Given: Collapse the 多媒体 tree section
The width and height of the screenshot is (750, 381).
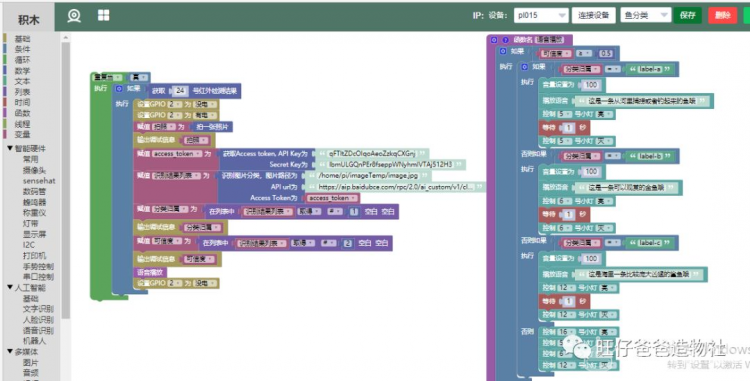Looking at the screenshot, I should pos(10,351).
